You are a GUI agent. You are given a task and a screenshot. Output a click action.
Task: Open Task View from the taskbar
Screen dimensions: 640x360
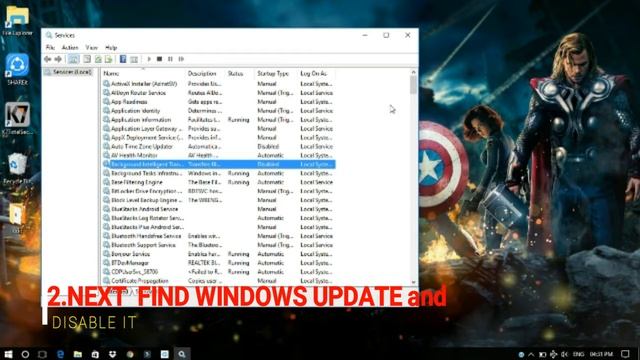[x=42, y=354]
